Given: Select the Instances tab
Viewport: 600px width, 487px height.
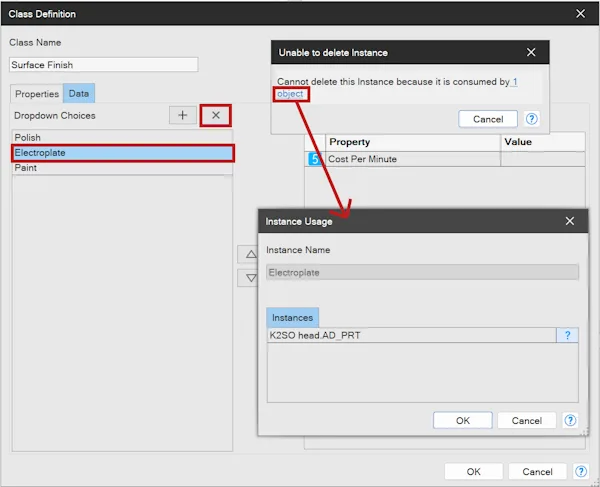Looking at the screenshot, I should (x=292, y=318).
